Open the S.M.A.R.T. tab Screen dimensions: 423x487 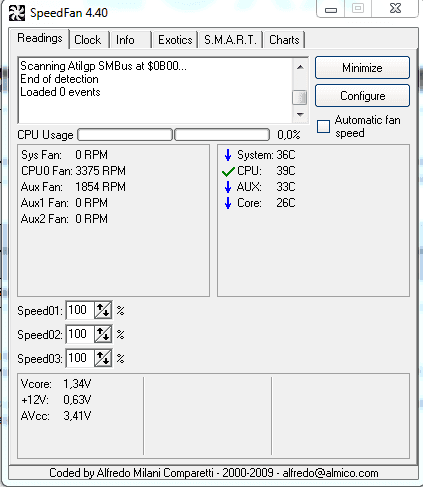230,40
